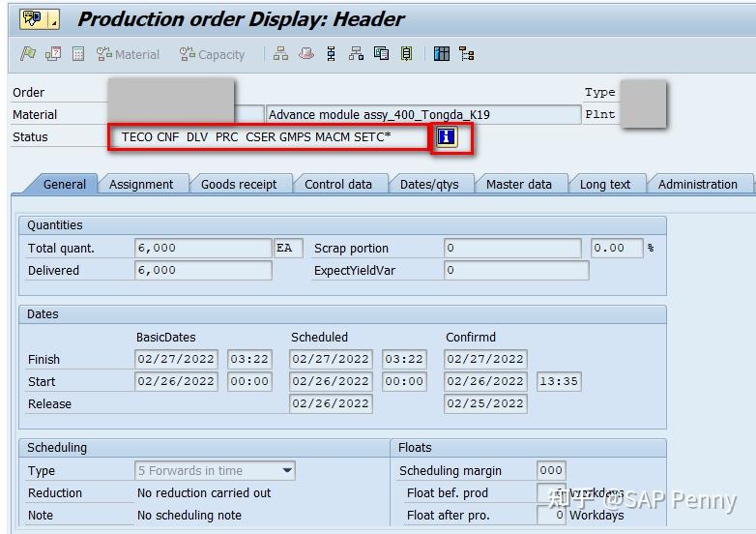This screenshot has height=534, width=756.
Task: Open the Scheduling Type dropdown
Action: (215, 470)
